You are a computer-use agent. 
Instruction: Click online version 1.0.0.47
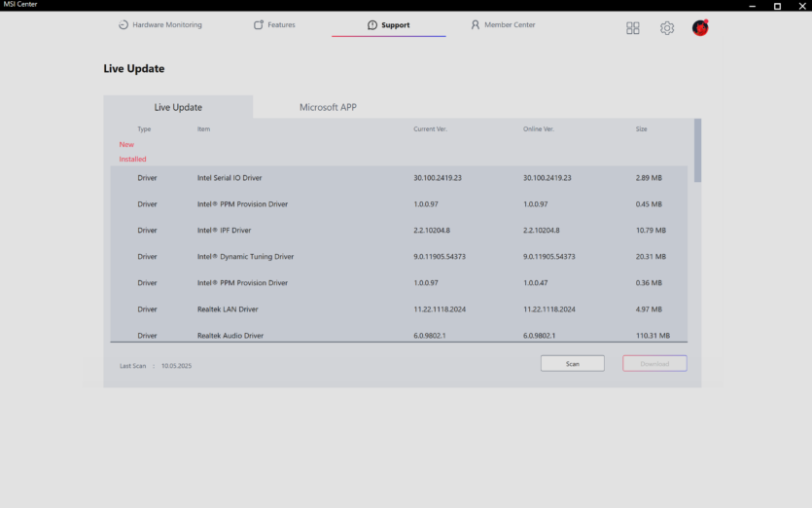(x=536, y=283)
